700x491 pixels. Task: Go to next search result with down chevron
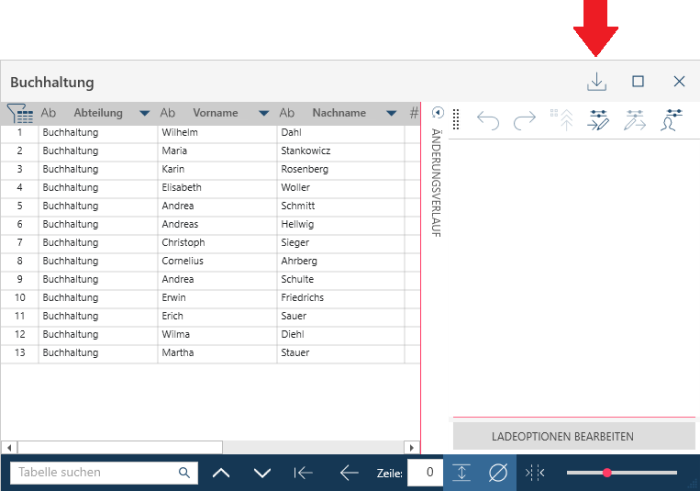[262, 472]
